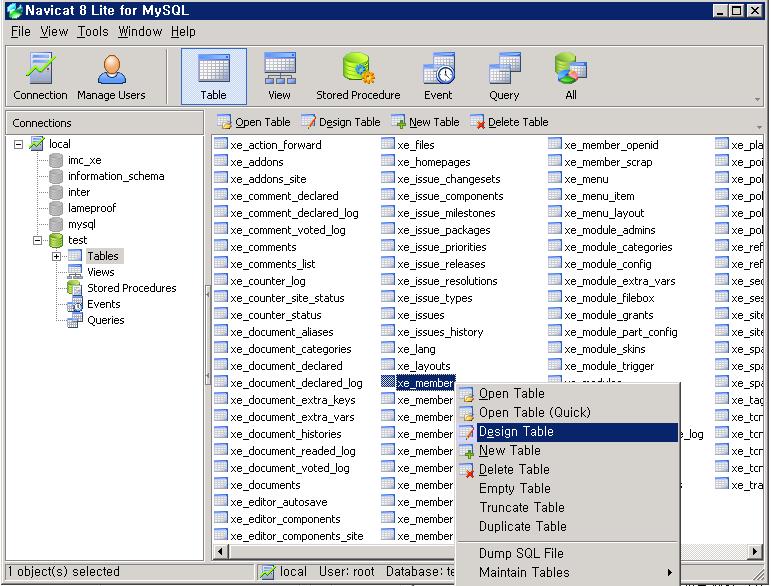Select the xe_lang table icon
Viewport: 771px width, 586px height.
pos(388,348)
